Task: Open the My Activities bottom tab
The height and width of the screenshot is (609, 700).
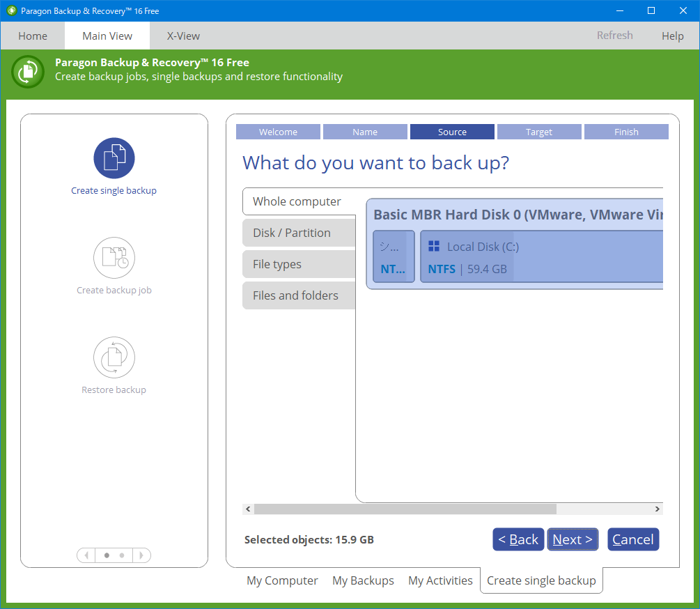Action: click(x=440, y=580)
